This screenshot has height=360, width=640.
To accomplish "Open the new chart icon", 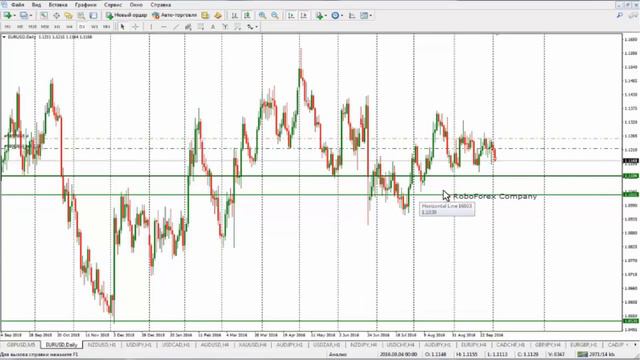I will [7, 16].
